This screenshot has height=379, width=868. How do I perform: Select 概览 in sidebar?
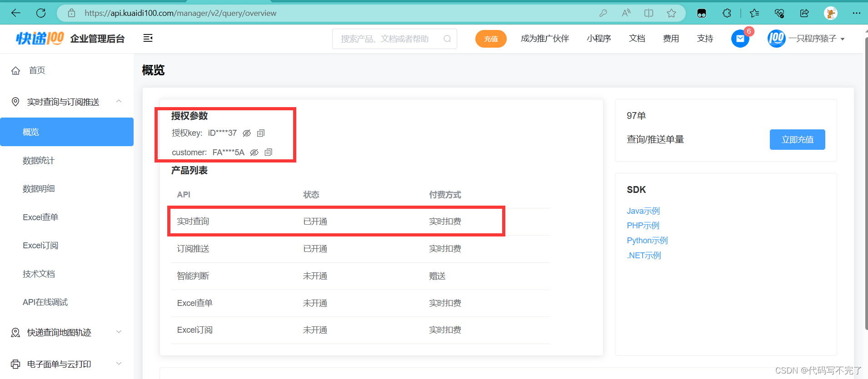click(67, 132)
